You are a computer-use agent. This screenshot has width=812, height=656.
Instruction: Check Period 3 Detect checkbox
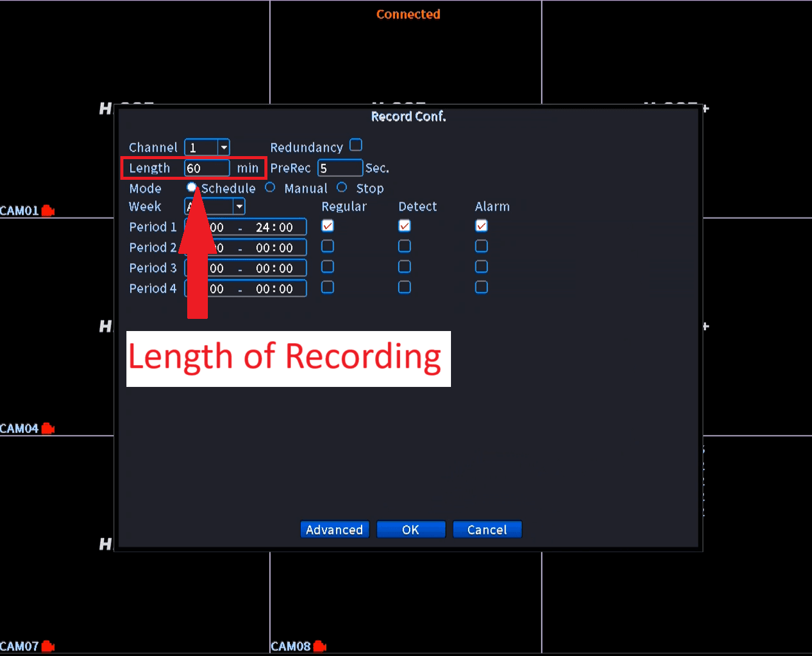pyautogui.click(x=404, y=267)
